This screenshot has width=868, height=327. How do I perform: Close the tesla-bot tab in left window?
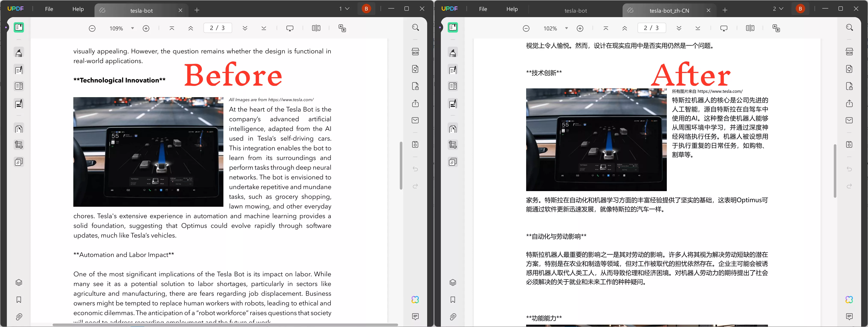(180, 10)
